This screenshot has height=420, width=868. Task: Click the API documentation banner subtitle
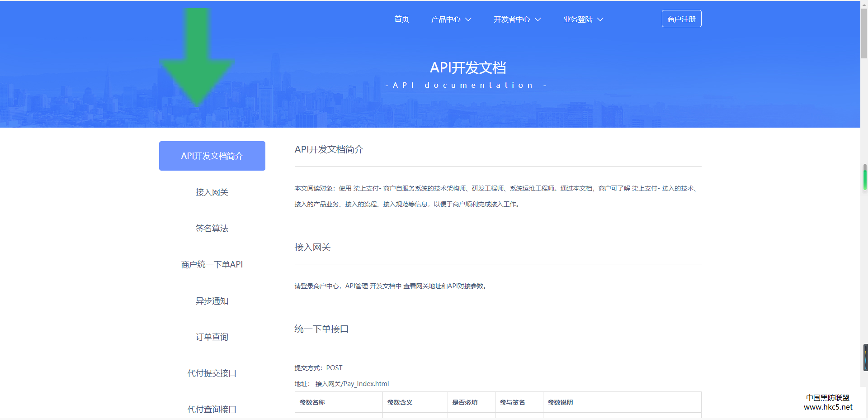[x=466, y=85]
